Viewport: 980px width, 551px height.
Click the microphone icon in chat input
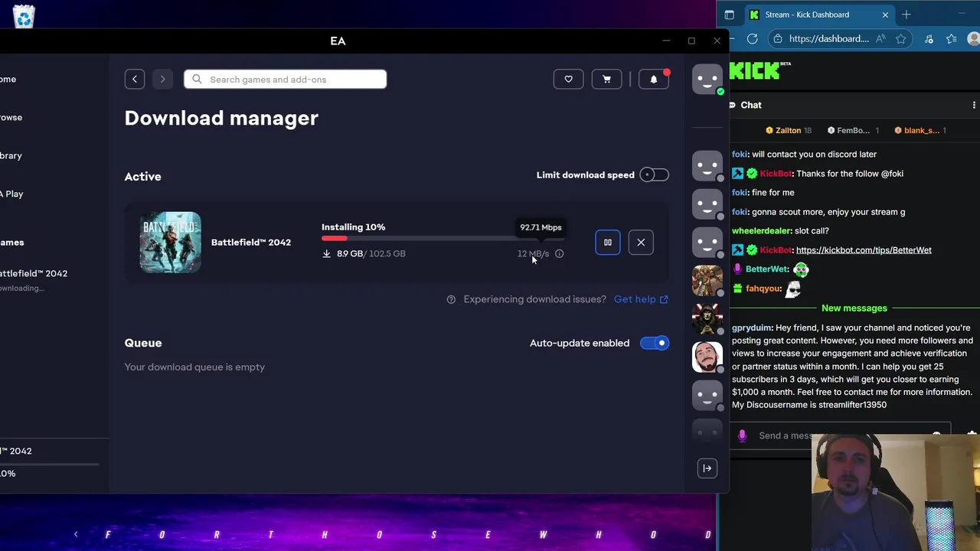point(742,435)
